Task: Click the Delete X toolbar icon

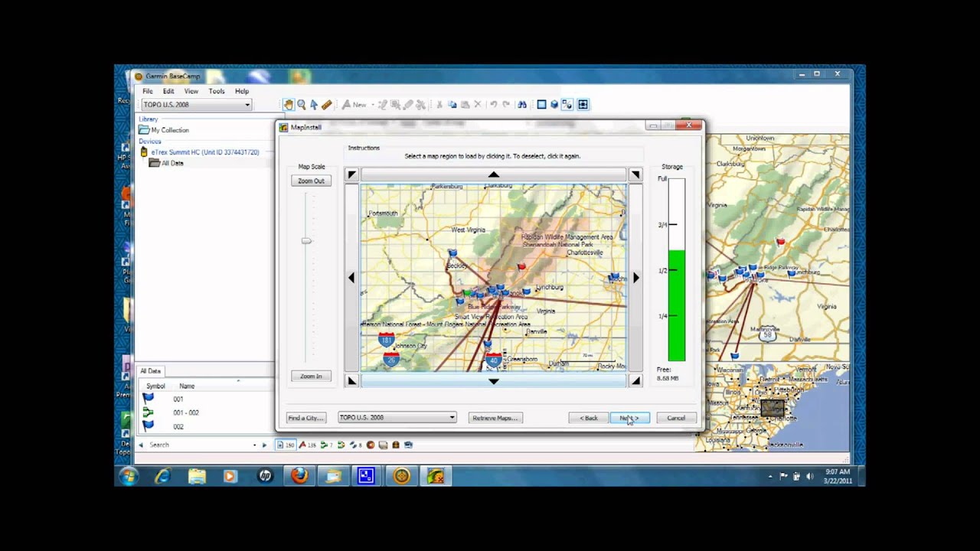Action: 478,105
